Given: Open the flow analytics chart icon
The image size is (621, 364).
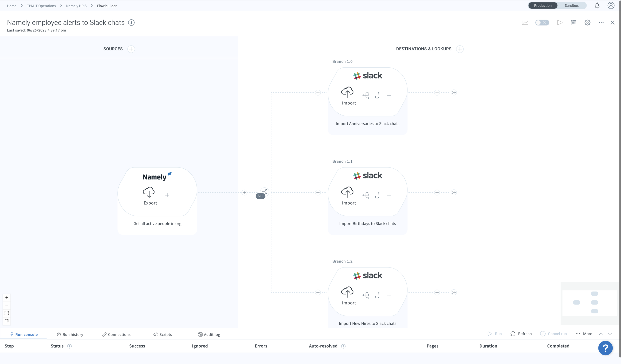Looking at the screenshot, I should (525, 23).
